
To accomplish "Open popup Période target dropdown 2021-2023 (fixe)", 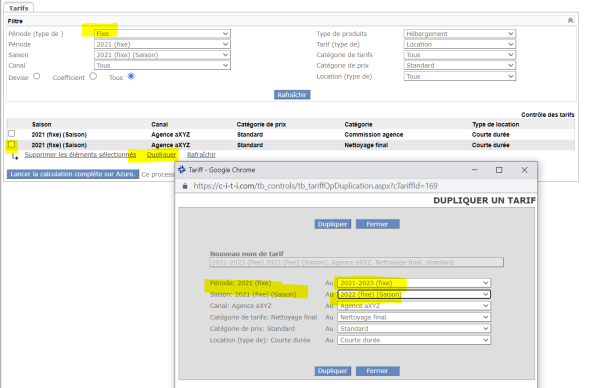I will [414, 283].
